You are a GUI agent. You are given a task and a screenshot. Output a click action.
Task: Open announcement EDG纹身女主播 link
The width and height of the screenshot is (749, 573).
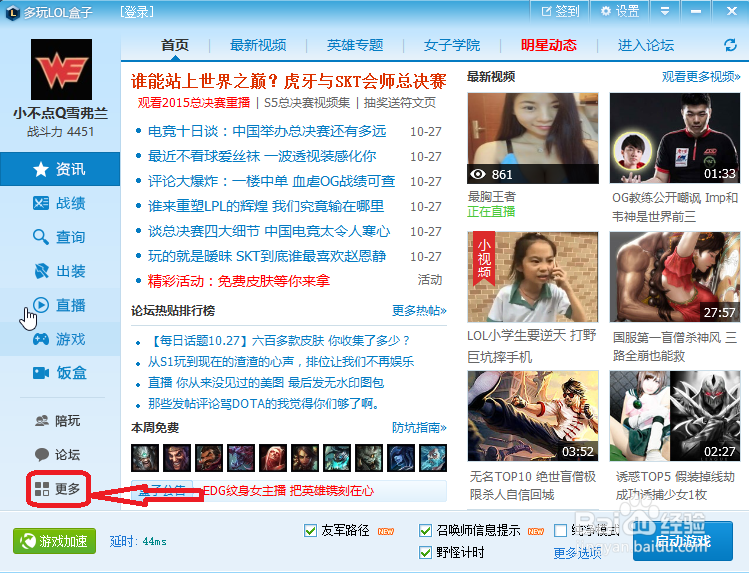click(x=289, y=491)
